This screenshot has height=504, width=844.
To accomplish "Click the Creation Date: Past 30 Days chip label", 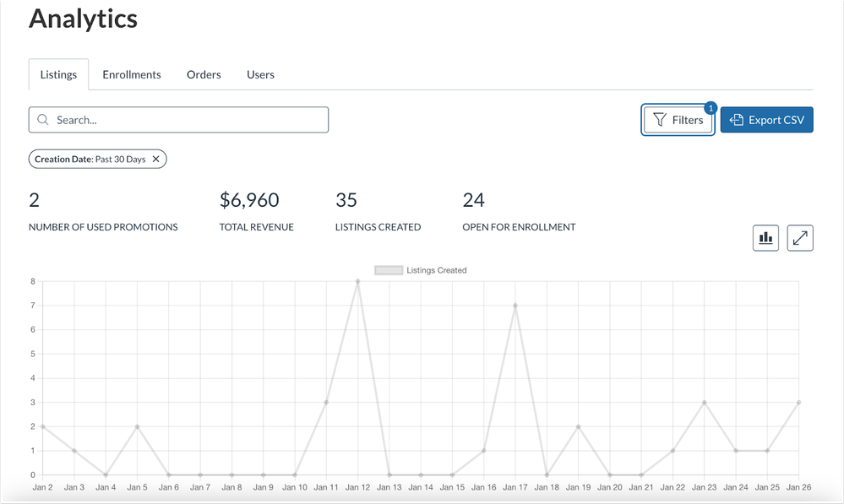I will 90,159.
